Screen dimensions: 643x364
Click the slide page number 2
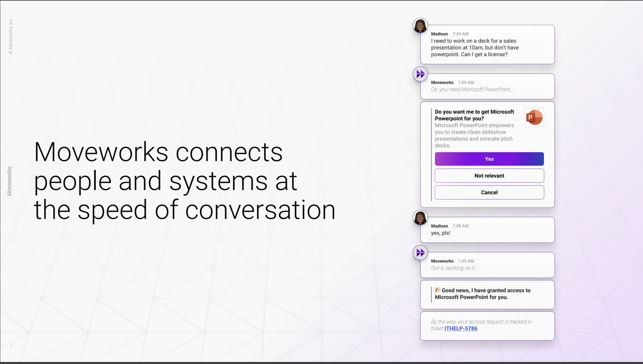click(12, 346)
